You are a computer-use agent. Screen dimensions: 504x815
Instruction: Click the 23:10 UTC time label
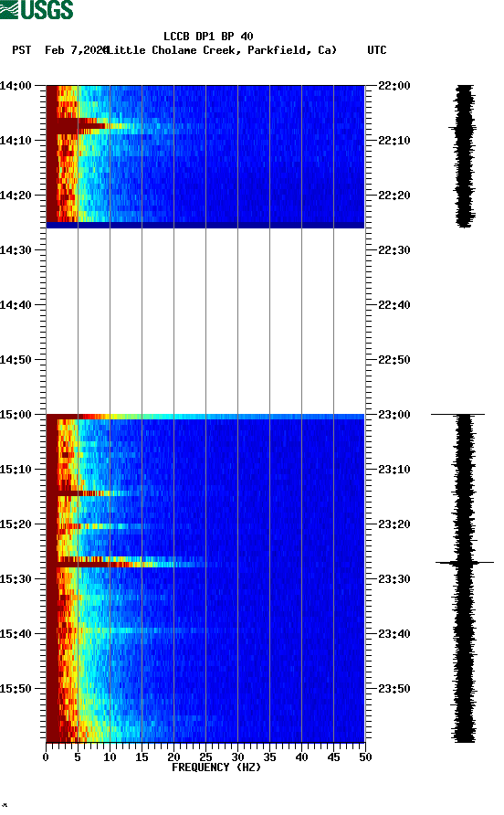coord(394,470)
